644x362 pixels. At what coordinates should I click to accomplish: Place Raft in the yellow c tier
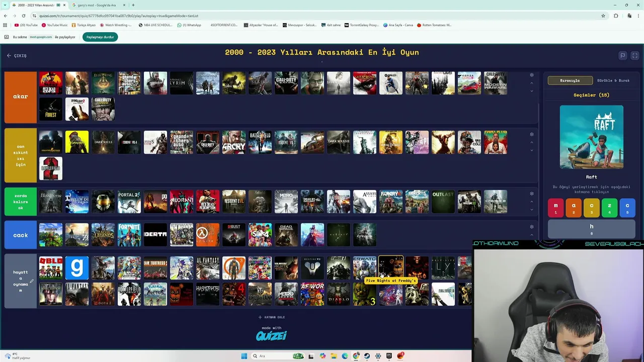click(x=592, y=208)
